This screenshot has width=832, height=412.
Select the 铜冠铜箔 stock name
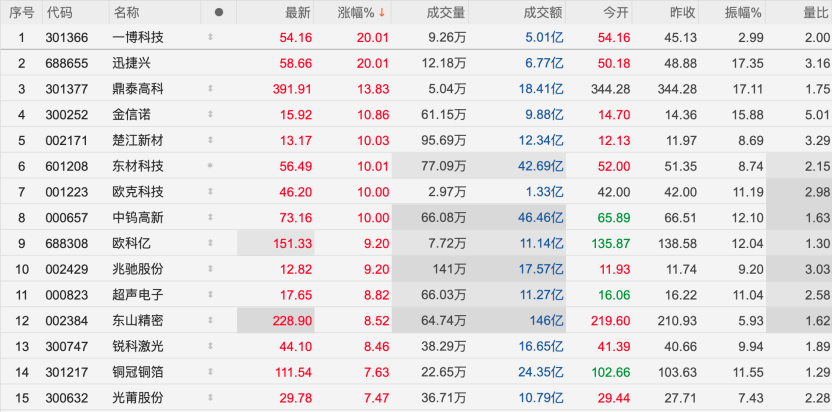tap(138, 372)
